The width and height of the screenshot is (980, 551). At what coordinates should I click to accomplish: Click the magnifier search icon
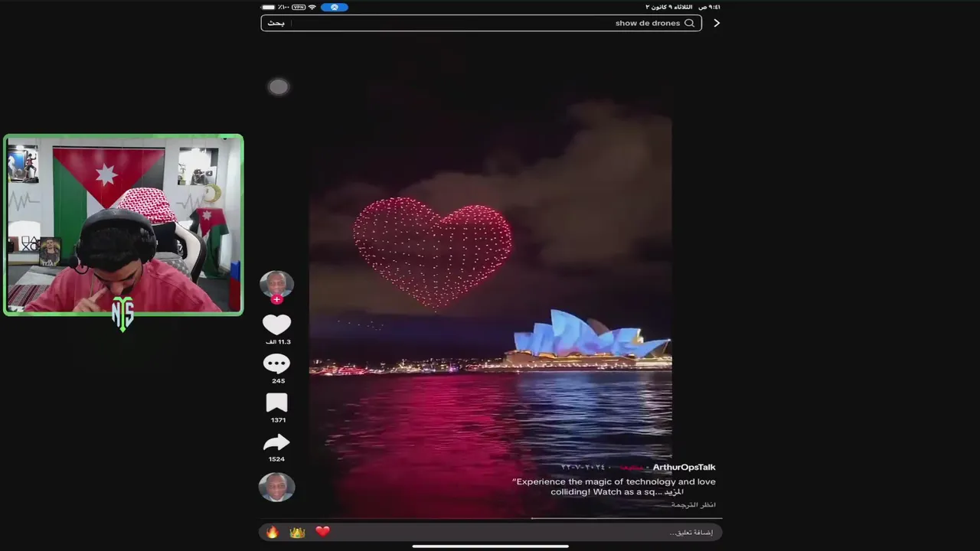coord(689,23)
